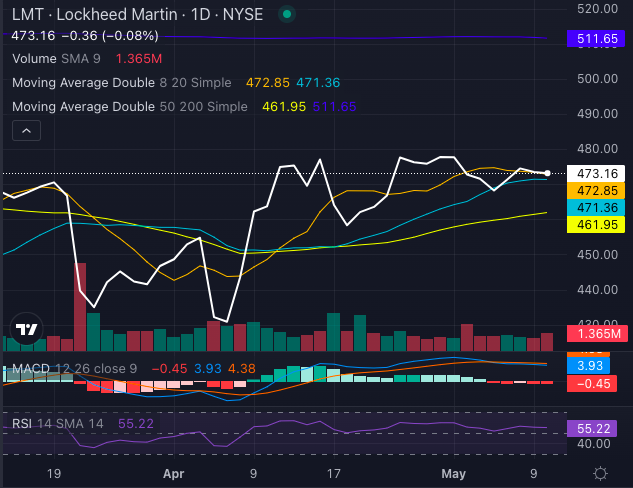Click the 1.365M volume axis label
This screenshot has height=488, width=633.
pos(597,334)
